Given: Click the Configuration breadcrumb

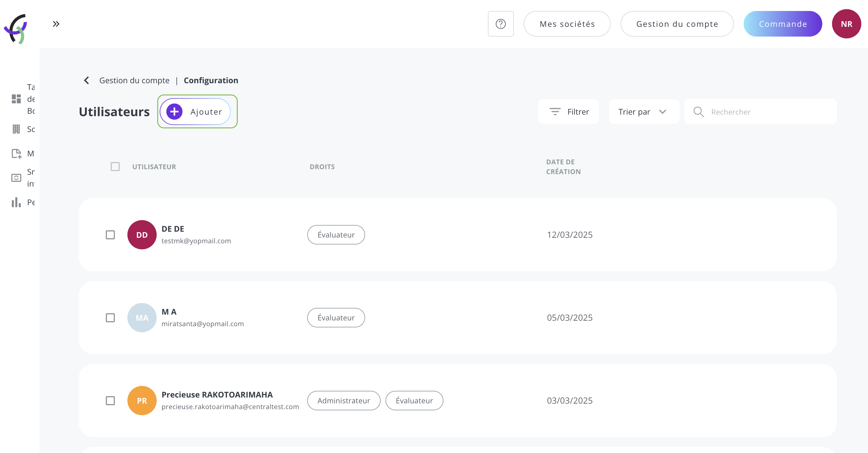Looking at the screenshot, I should point(211,80).
